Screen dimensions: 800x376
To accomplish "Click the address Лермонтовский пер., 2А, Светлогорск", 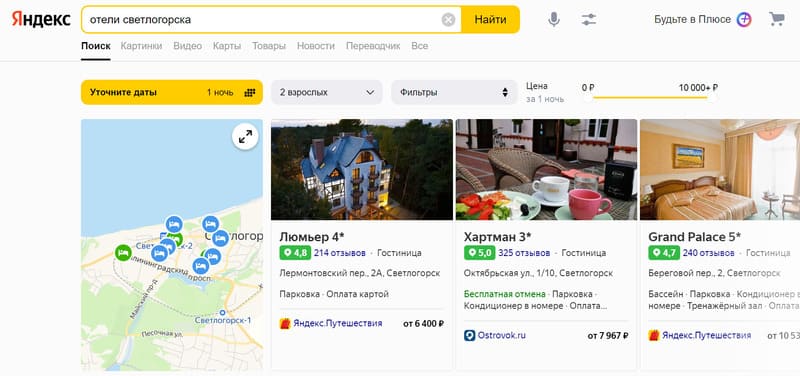I will (360, 273).
